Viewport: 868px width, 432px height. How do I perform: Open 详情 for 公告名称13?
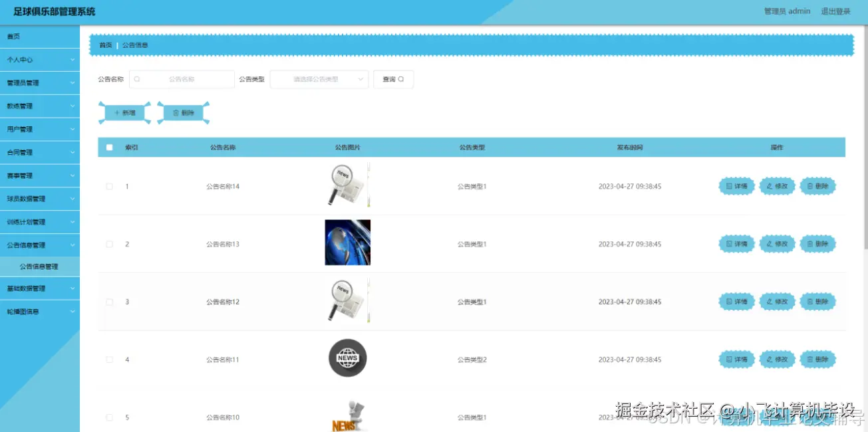(736, 244)
